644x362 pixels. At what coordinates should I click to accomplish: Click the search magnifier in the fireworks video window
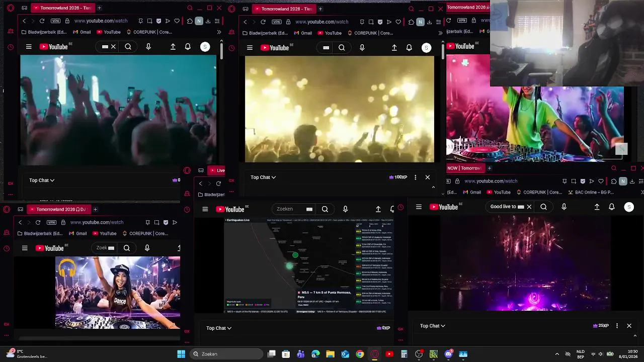pos(543,207)
